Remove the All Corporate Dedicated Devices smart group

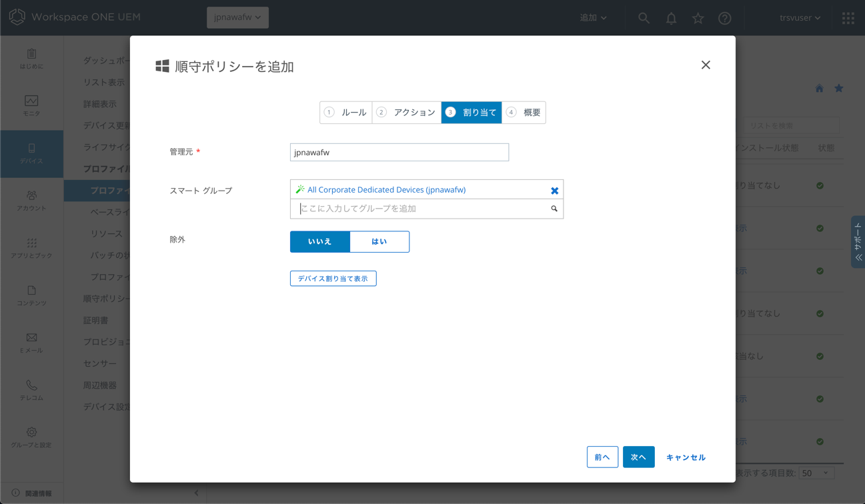coord(554,191)
